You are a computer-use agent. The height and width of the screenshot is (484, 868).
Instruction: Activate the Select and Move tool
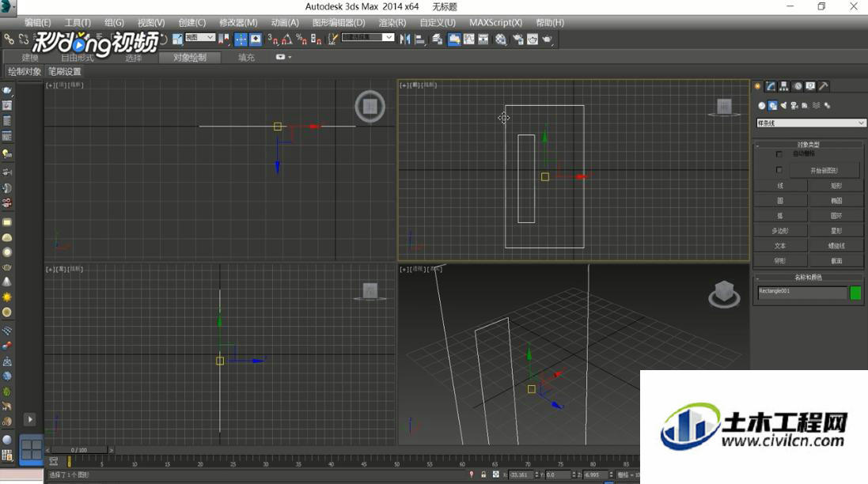241,39
